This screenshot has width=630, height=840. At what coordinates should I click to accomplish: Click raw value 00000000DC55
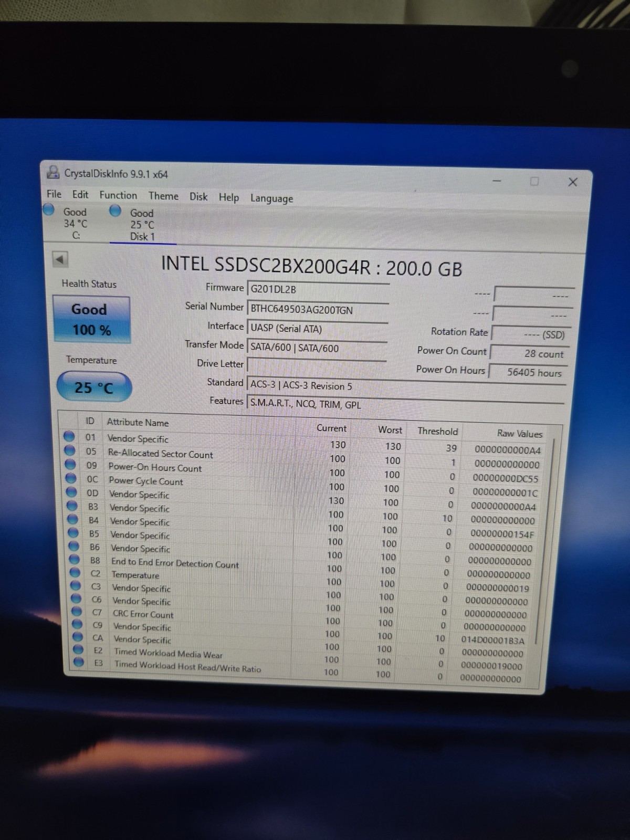pyautogui.click(x=506, y=478)
